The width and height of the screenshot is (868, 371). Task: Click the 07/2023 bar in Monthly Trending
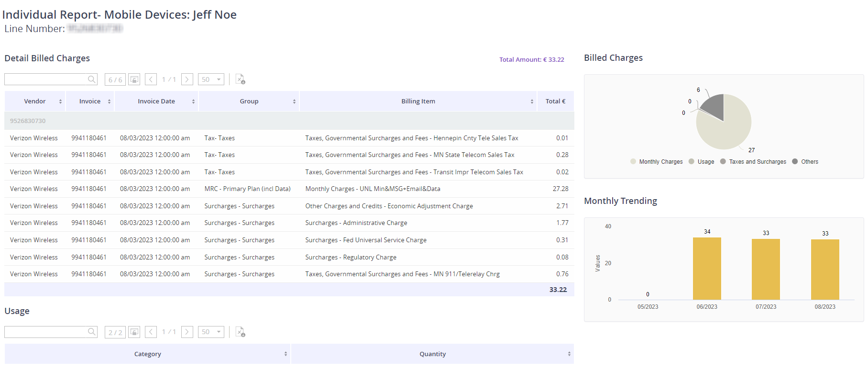click(x=766, y=270)
